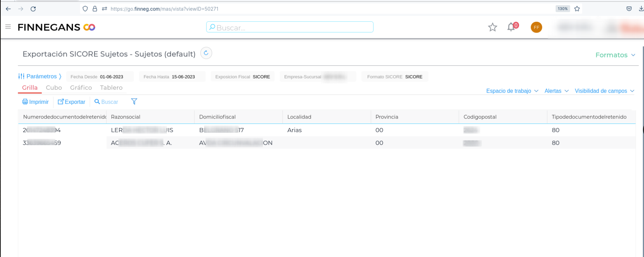The height and width of the screenshot is (257, 644).
Task: Open the notifications bell
Action: 511,27
